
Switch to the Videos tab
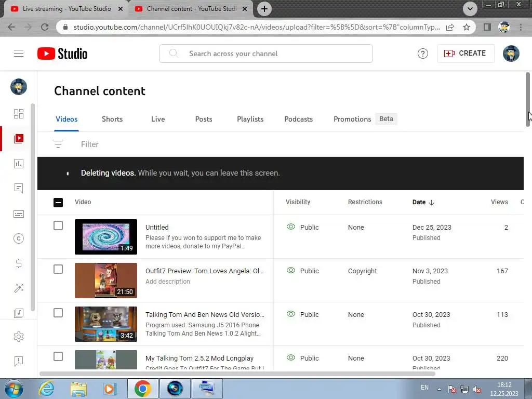click(66, 119)
